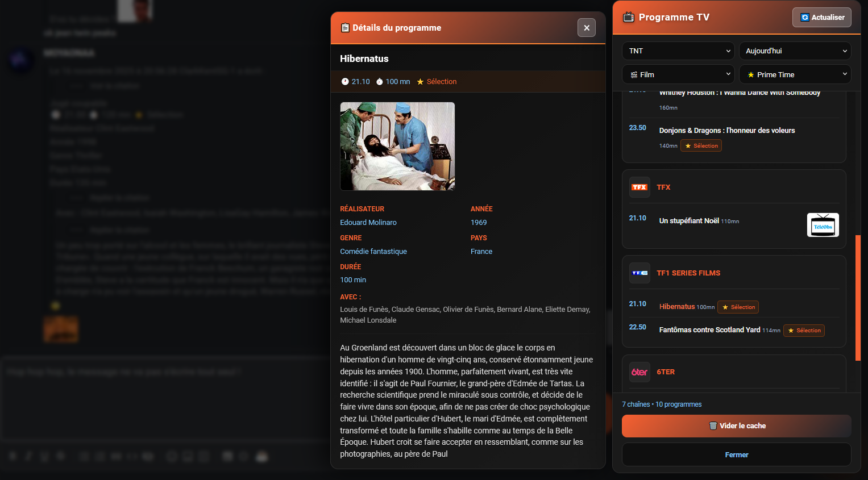868x480 pixels.
Task: Click the 6ter channel logo
Action: tap(639, 372)
